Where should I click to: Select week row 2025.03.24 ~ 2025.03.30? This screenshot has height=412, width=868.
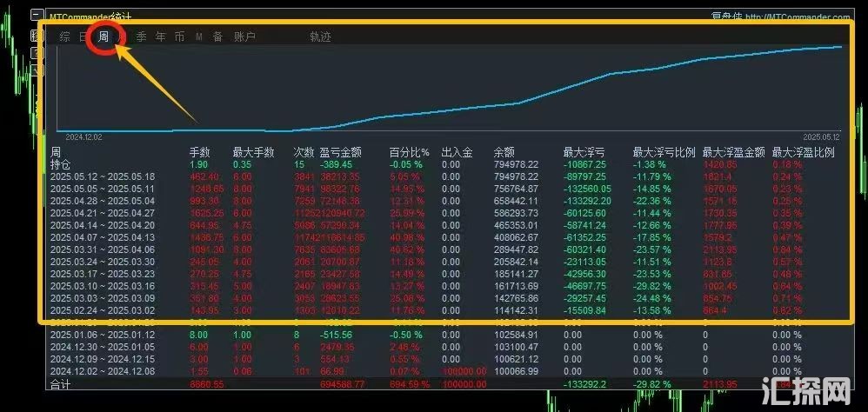[x=103, y=262]
